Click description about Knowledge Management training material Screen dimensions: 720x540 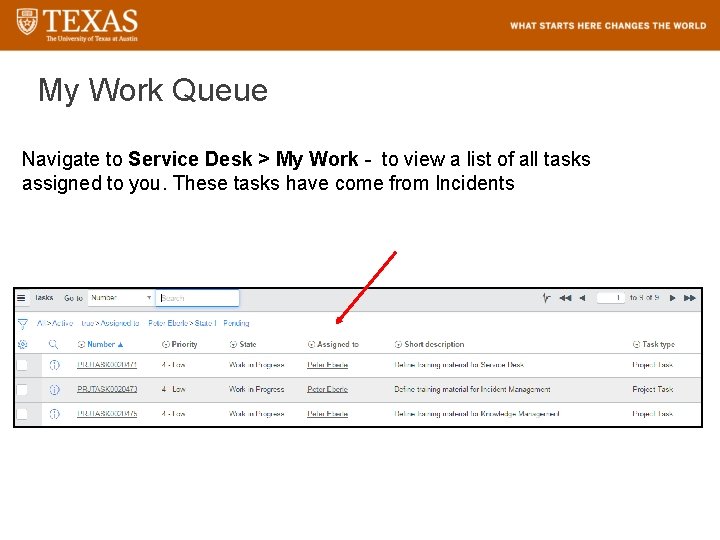pyautogui.click(x=477, y=413)
